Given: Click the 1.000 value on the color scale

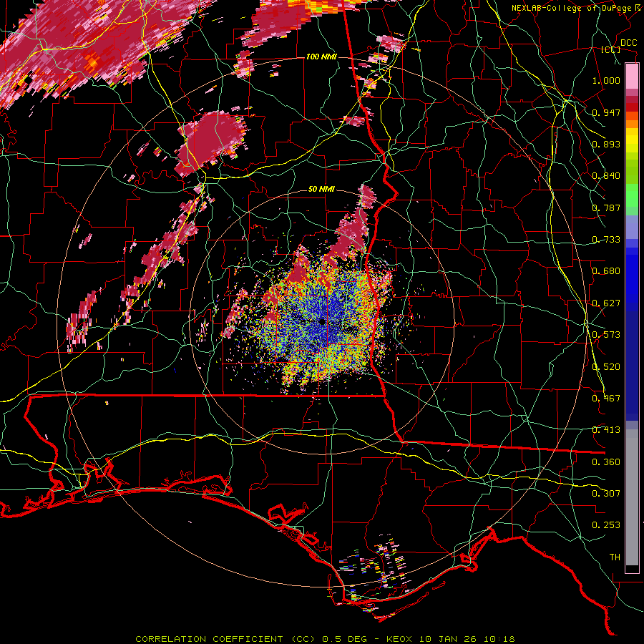Looking at the screenshot, I should [x=606, y=80].
